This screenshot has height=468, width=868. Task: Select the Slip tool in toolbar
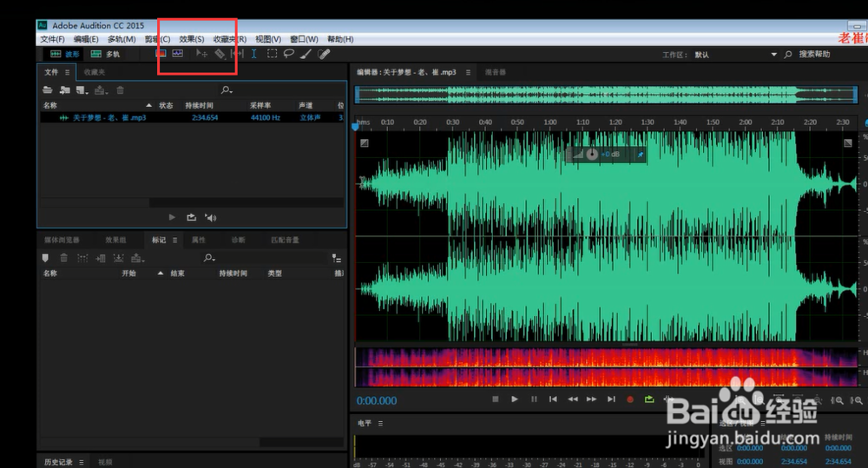tap(237, 54)
